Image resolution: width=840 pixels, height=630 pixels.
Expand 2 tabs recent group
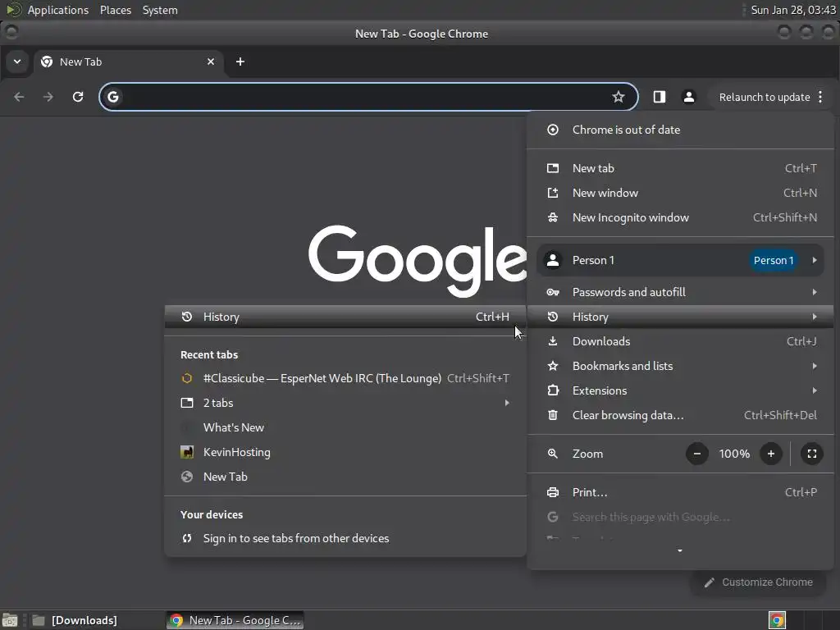[345, 403]
